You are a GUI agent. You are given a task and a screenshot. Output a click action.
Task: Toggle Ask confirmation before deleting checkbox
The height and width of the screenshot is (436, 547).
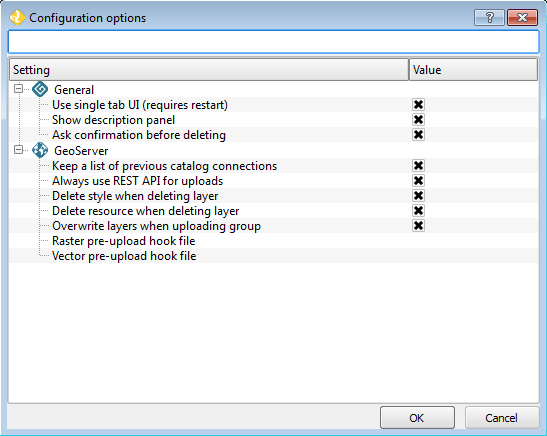tap(418, 135)
